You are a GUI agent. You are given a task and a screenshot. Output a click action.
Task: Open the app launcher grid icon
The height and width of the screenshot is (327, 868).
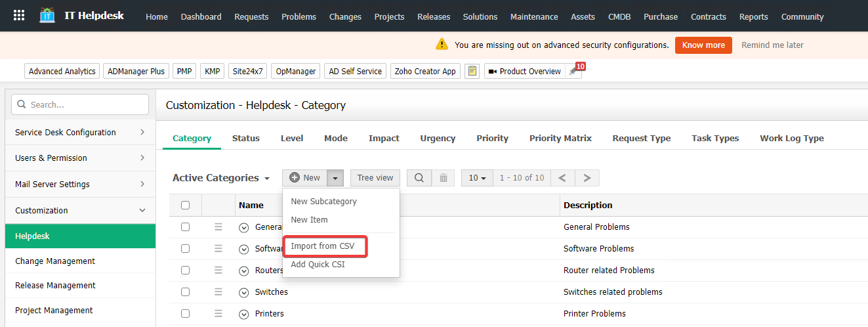point(19,16)
